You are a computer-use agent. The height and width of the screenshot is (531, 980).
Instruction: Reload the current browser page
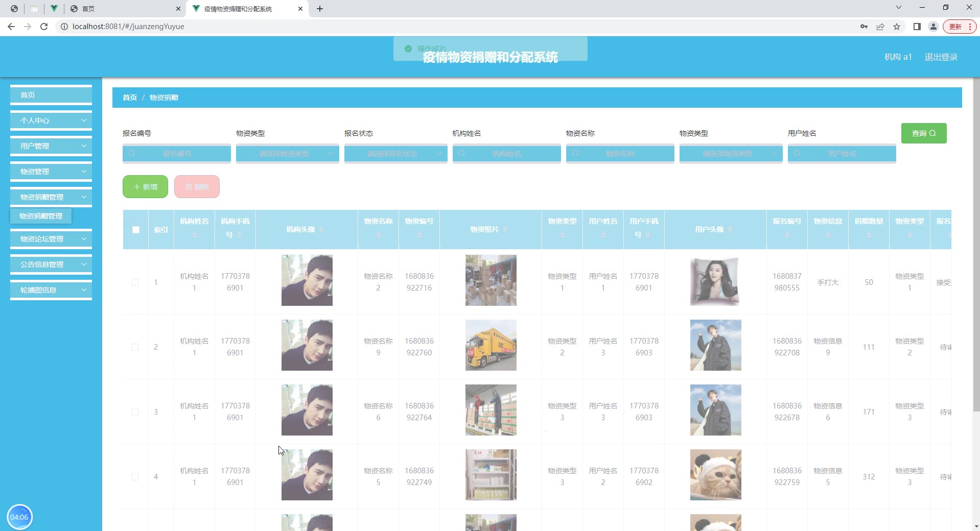pos(44,27)
